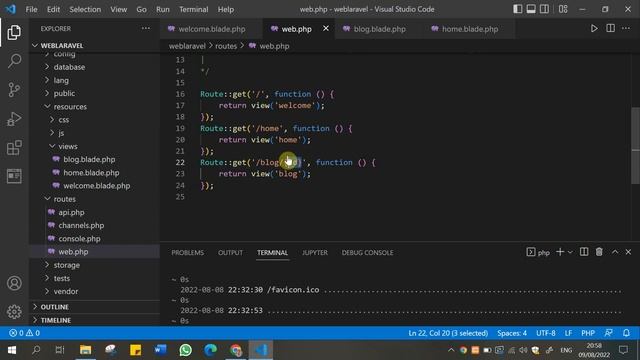The image size is (640, 360).
Task: Open the Explorer view in activity bar
Action: coord(14,32)
